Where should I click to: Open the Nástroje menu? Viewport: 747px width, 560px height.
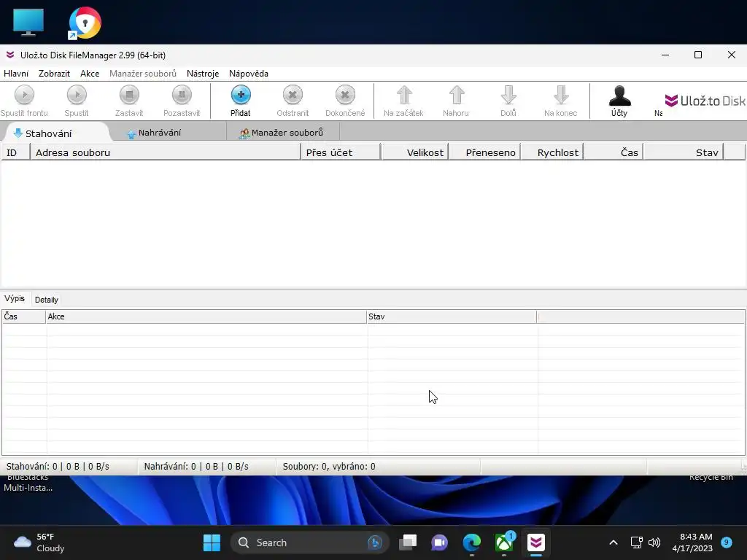pos(203,74)
